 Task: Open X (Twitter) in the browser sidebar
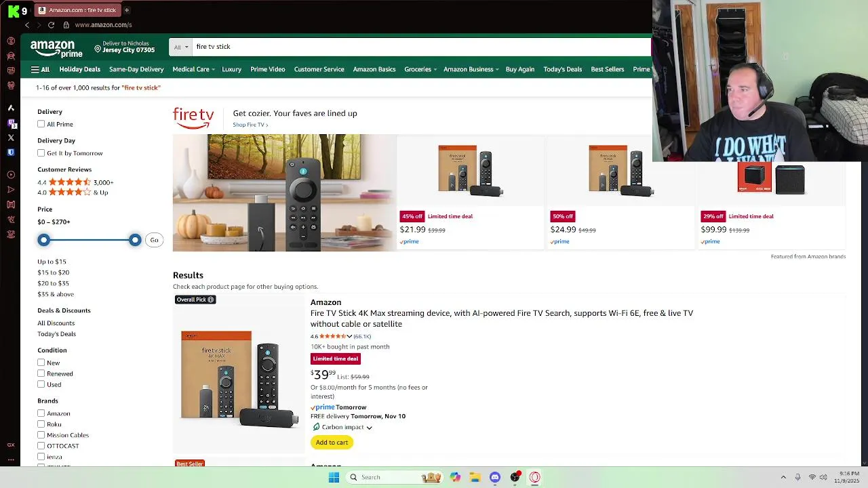pos(11,138)
